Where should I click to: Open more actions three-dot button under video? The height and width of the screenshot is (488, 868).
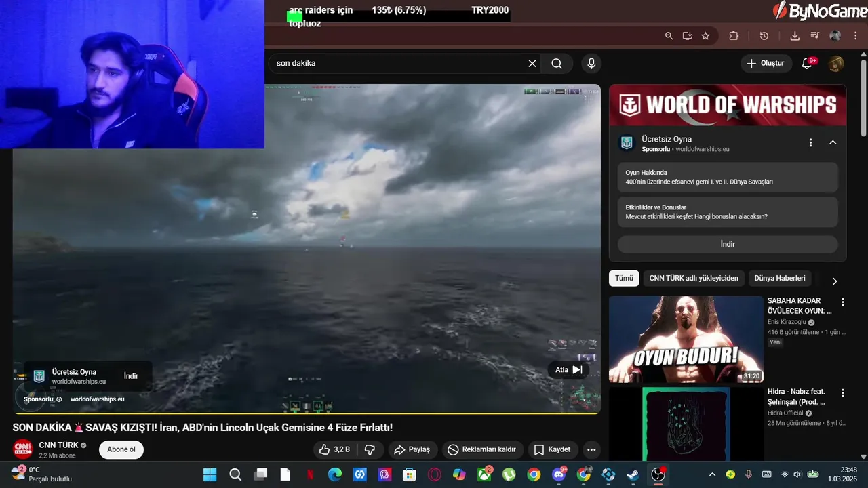(x=591, y=449)
